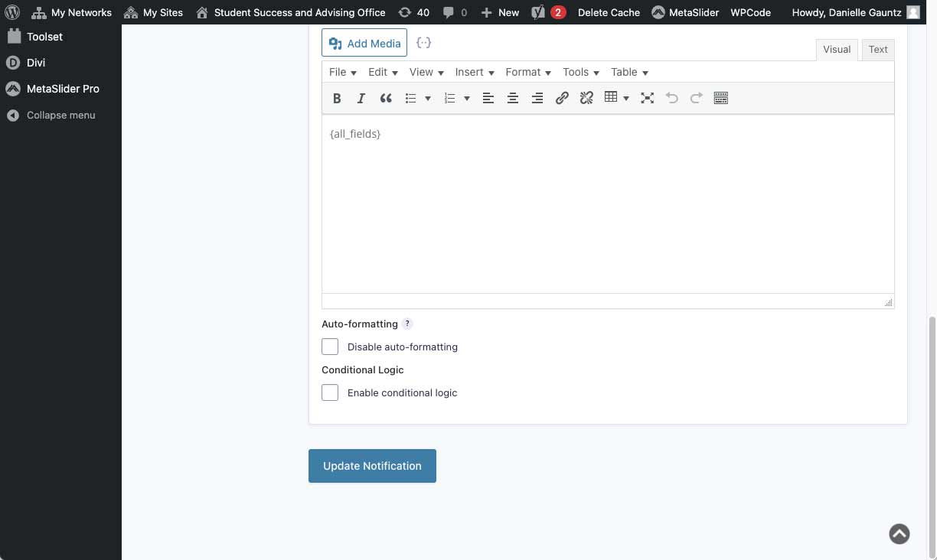Open comments bubble in admin bar
Viewport: 937px width, 560px height.
(x=455, y=12)
